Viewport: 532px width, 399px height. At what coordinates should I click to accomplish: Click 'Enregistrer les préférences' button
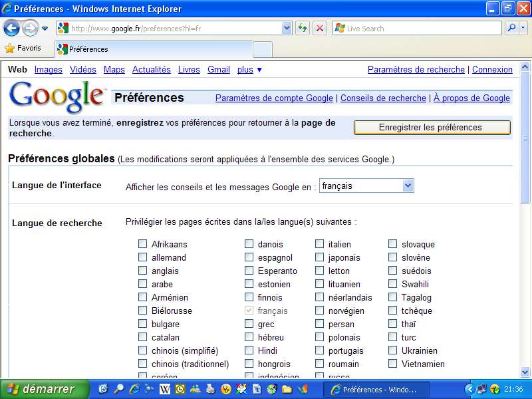[432, 128]
